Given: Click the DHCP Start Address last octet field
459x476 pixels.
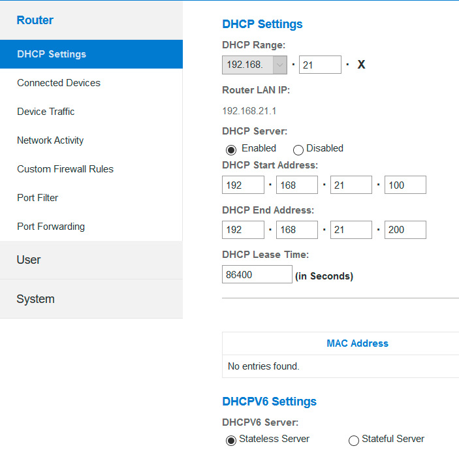Looking at the screenshot, I should tap(405, 185).
